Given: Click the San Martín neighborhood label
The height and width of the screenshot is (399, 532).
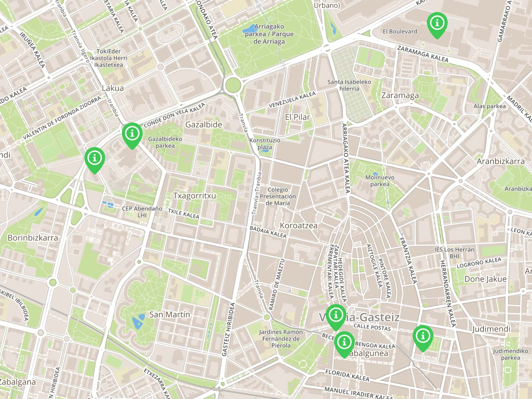Looking at the screenshot, I should pos(169,314).
